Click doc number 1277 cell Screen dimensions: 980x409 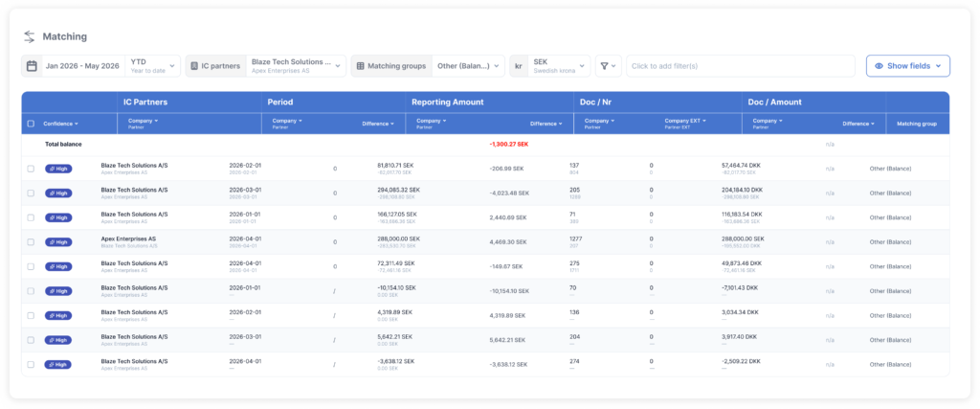[x=575, y=239]
